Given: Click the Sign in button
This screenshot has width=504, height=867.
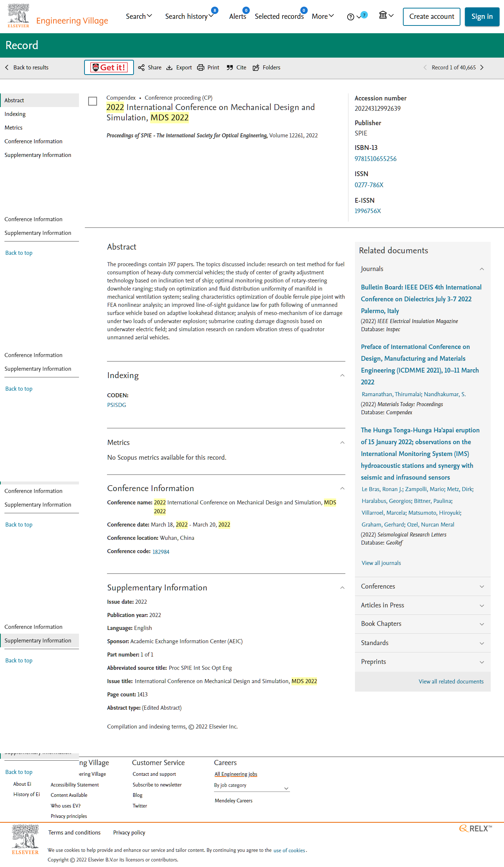Looking at the screenshot, I should point(482,17).
